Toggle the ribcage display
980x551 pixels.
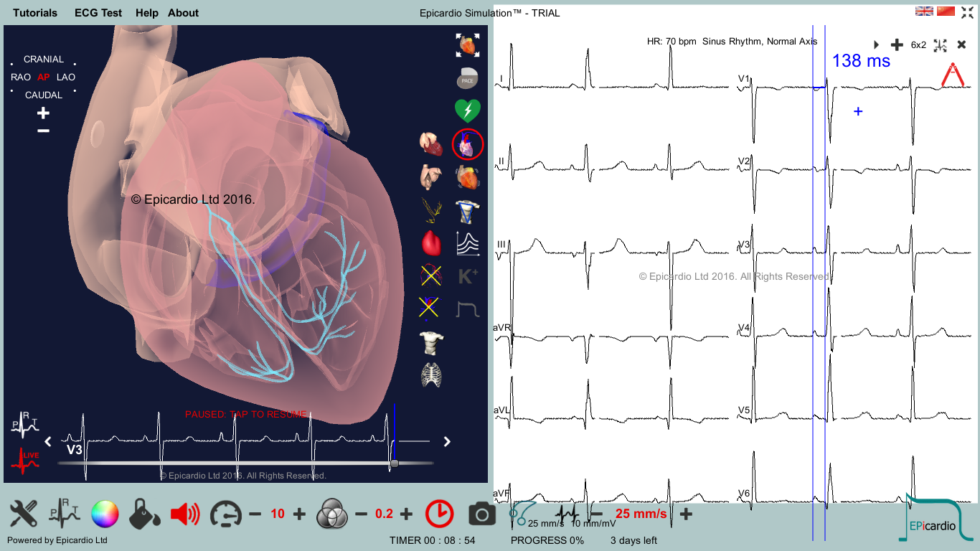click(x=431, y=375)
